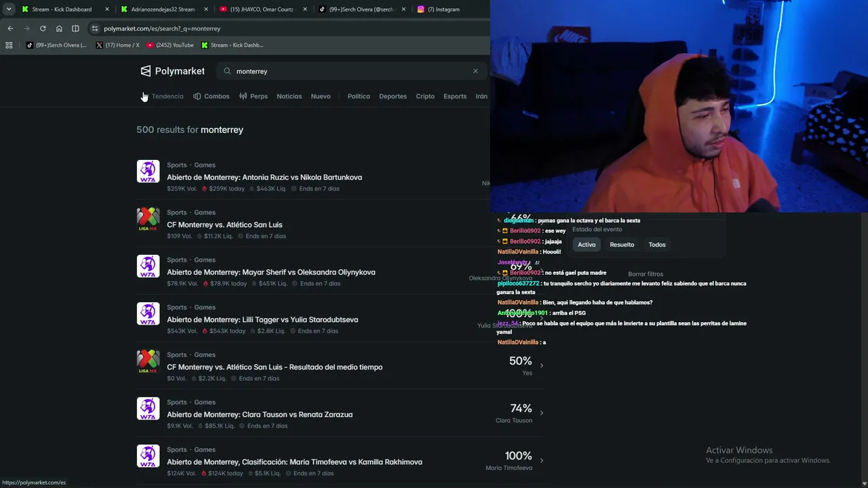Screen dimensions: 868x488
Task: Open the apps grid in the bookmarks bar
Action: click(x=9, y=45)
